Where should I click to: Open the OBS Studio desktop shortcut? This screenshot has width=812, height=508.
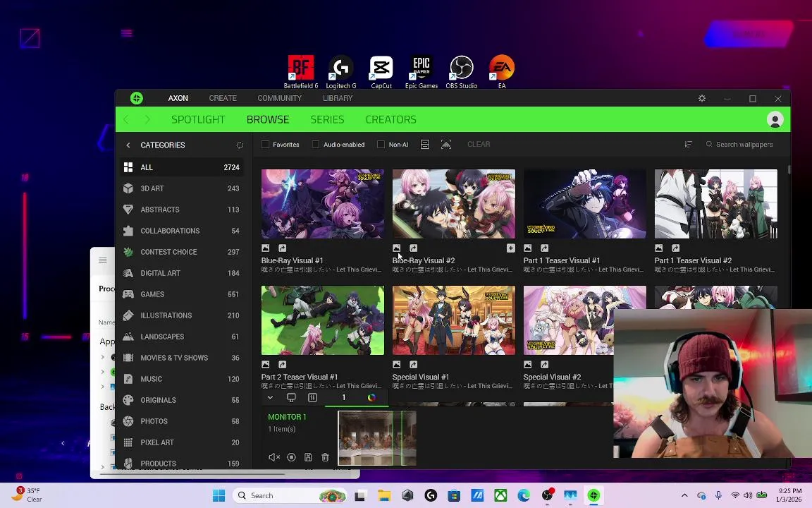click(462, 72)
